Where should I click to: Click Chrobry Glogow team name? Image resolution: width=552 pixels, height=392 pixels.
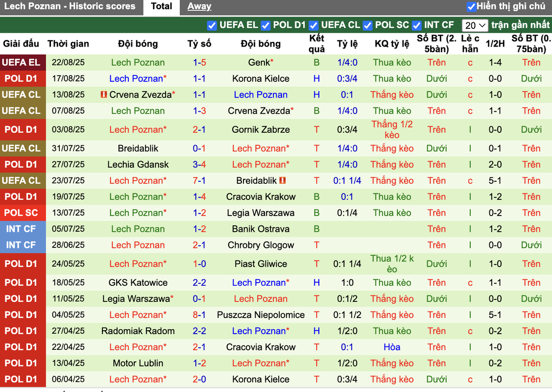pos(261,245)
